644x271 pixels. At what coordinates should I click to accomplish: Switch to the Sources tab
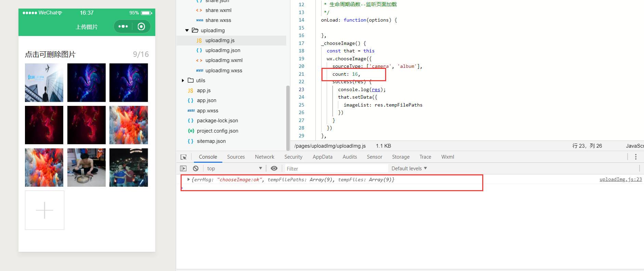(x=236, y=157)
